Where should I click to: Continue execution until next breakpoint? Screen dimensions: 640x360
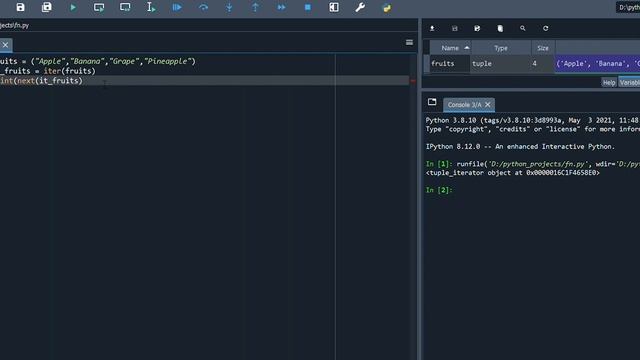[282, 7]
